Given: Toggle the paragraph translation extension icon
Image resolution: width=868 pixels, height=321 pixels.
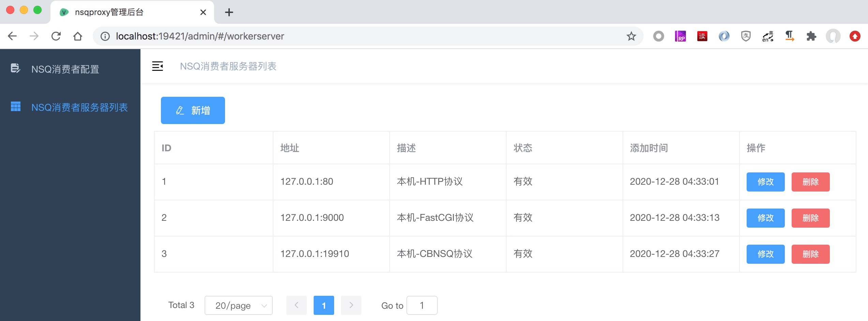Looking at the screenshot, I should point(790,36).
